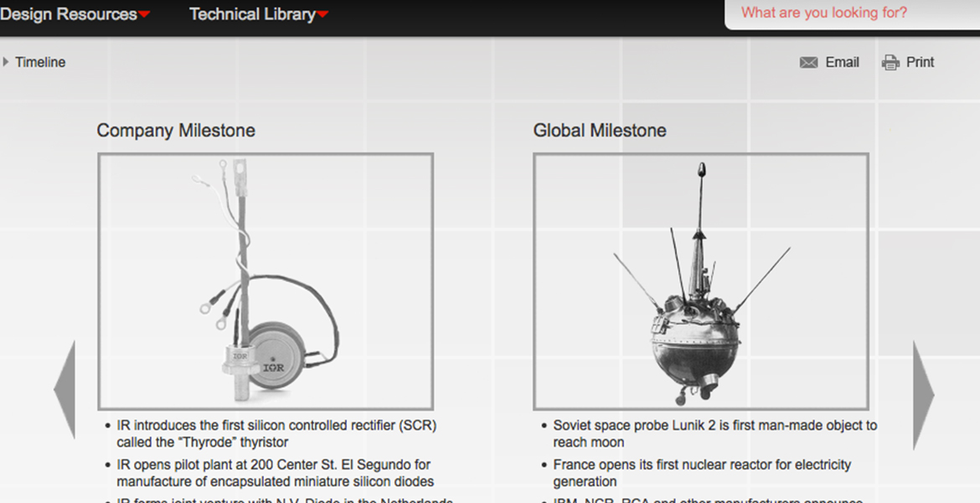980x503 pixels.
Task: Click the printer icon beside Print
Action: [890, 63]
